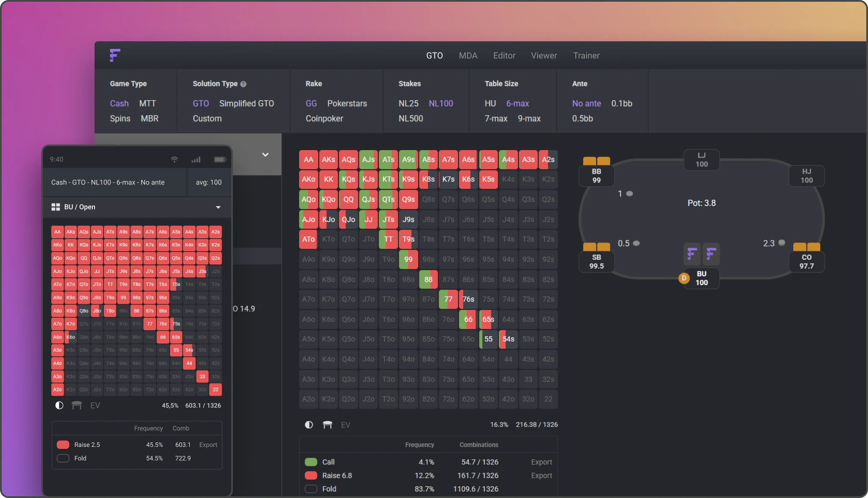Click the BU hole cards on table
This screenshot has height=498, width=868.
point(701,254)
